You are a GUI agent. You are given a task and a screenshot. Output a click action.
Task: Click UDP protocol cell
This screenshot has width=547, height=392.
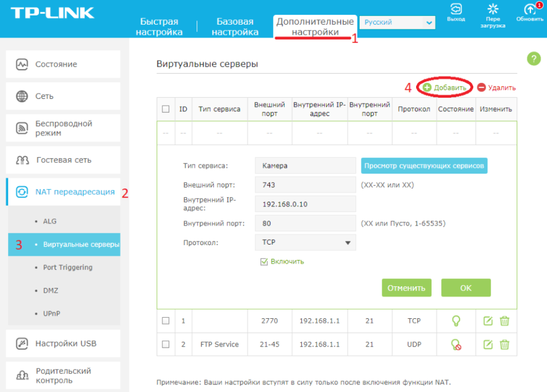click(x=414, y=344)
